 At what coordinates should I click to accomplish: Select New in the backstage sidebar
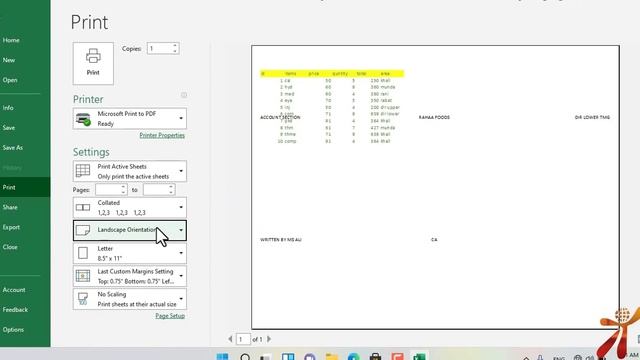tap(9, 60)
